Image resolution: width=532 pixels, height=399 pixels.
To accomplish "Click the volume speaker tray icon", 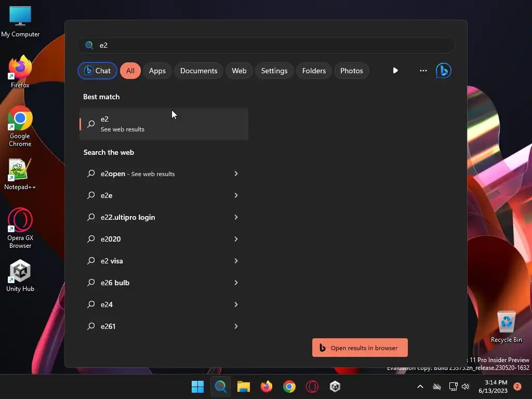I will [465, 387].
